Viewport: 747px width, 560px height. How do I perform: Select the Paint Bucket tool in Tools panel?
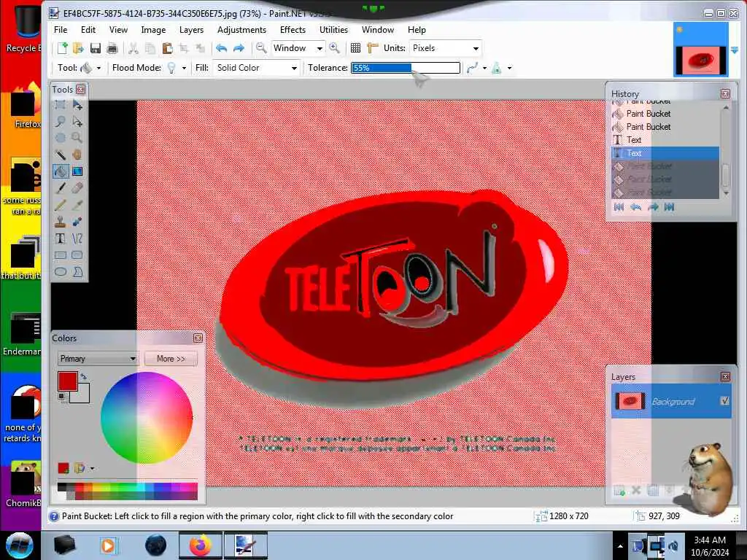coord(61,171)
